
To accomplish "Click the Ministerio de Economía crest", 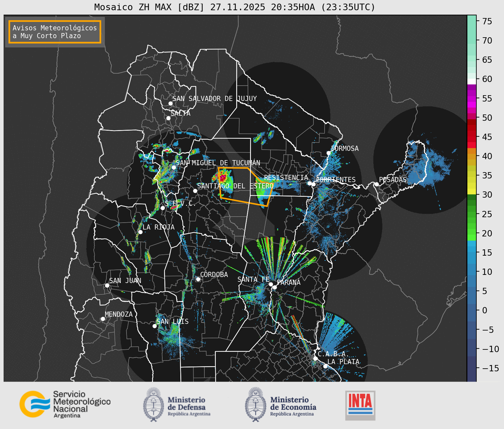I will click(255, 404).
